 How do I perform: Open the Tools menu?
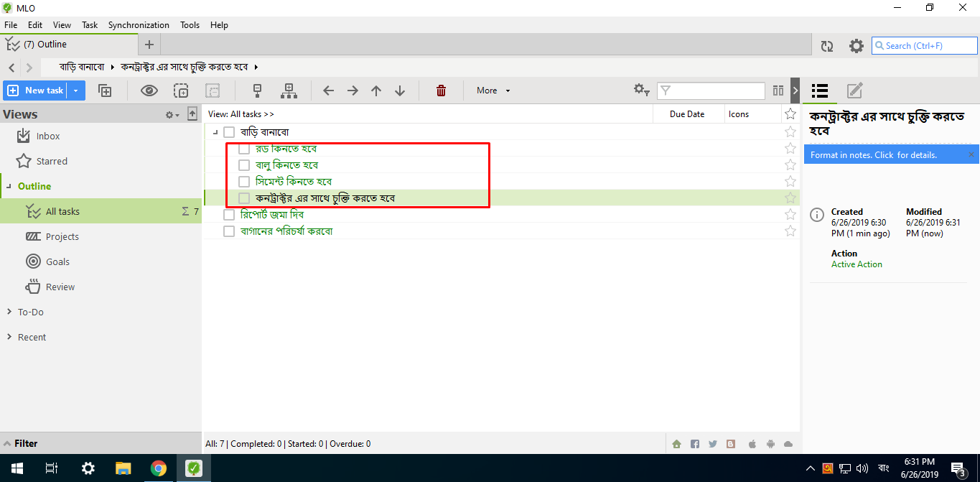click(190, 25)
